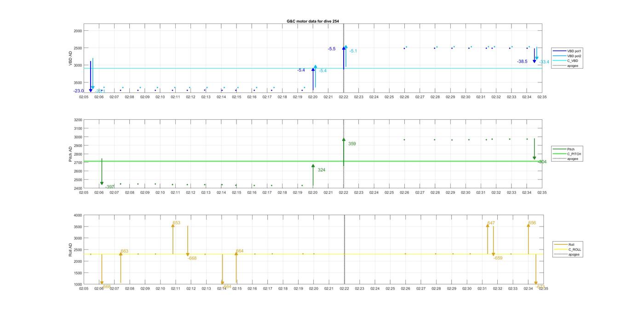The image size is (644, 319).
Task: Click the cyan '-5.1' annotation
Action: click(353, 51)
